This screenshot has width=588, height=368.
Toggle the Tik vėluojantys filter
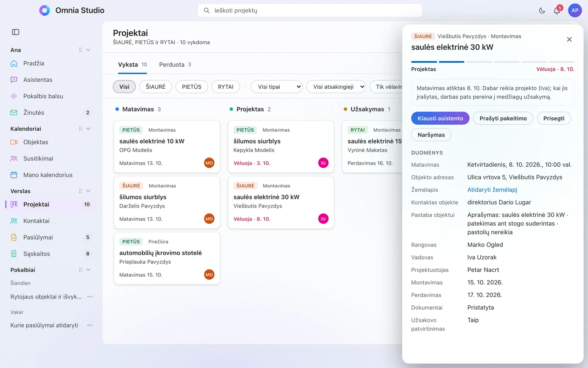[x=386, y=87]
